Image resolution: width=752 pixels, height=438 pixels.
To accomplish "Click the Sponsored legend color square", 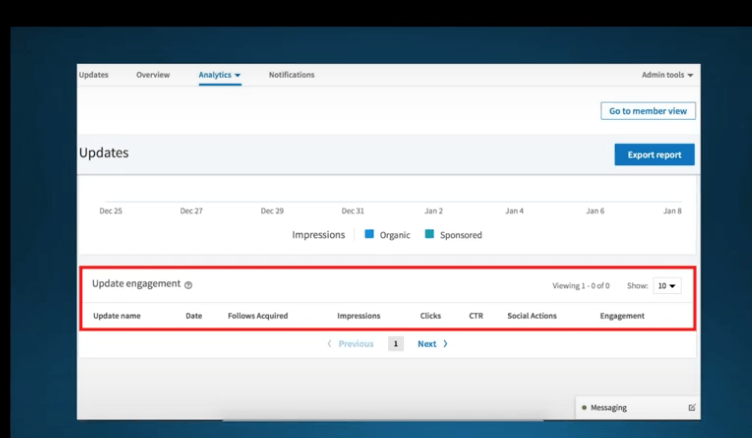I will point(429,235).
